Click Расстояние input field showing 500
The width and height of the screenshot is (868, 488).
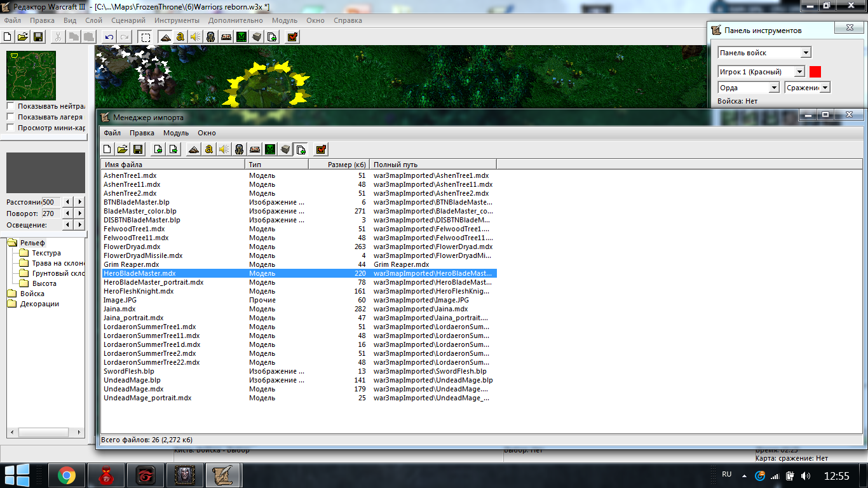[x=51, y=202]
